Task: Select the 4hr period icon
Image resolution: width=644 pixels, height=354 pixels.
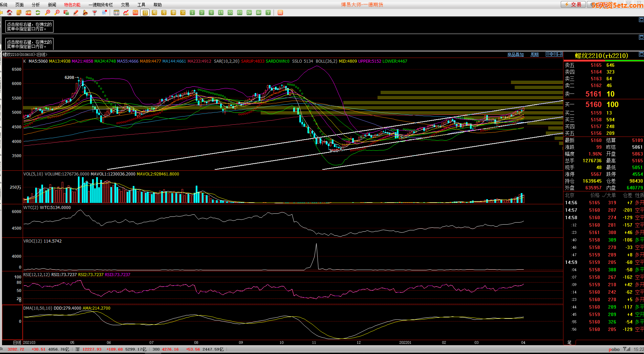Action: 259,13
